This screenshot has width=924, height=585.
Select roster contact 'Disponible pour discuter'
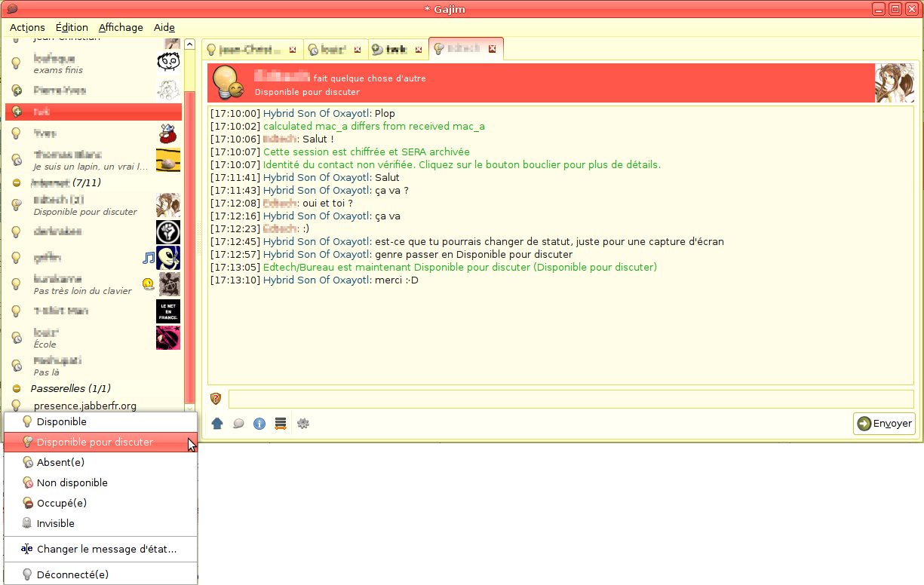pos(94,205)
